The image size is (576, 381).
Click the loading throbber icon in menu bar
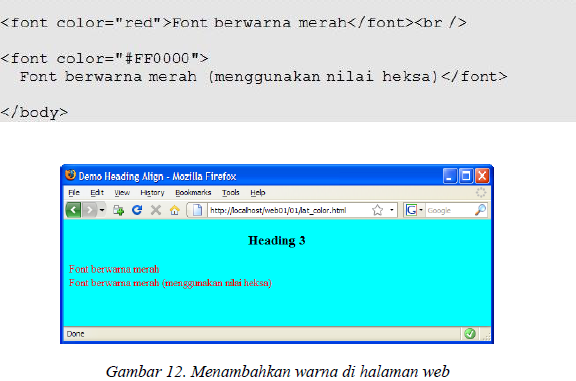pyautogui.click(x=481, y=192)
